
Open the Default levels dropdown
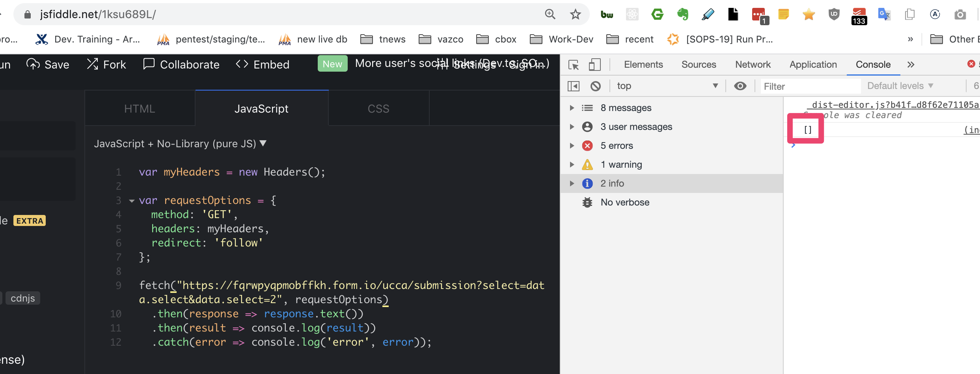pos(900,86)
